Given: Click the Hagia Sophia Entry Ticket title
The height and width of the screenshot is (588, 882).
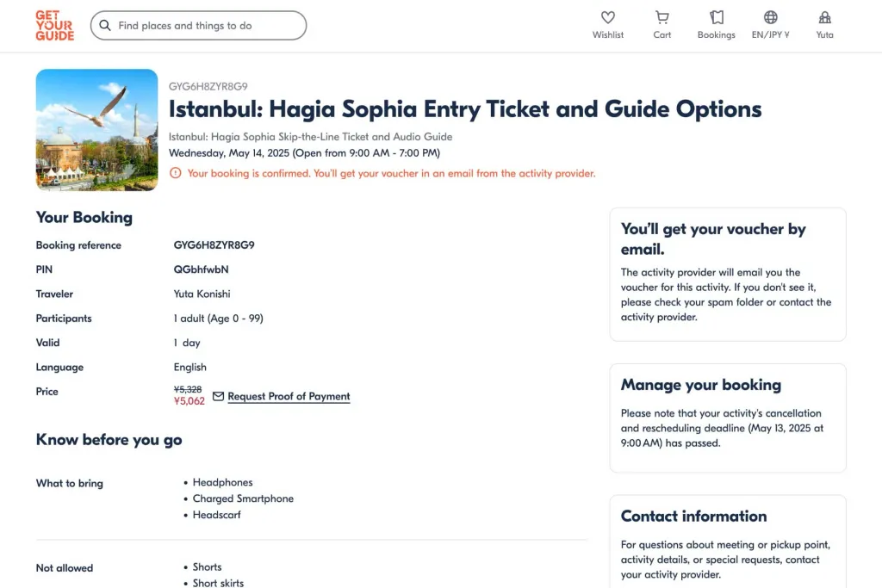Looking at the screenshot, I should click(x=465, y=109).
